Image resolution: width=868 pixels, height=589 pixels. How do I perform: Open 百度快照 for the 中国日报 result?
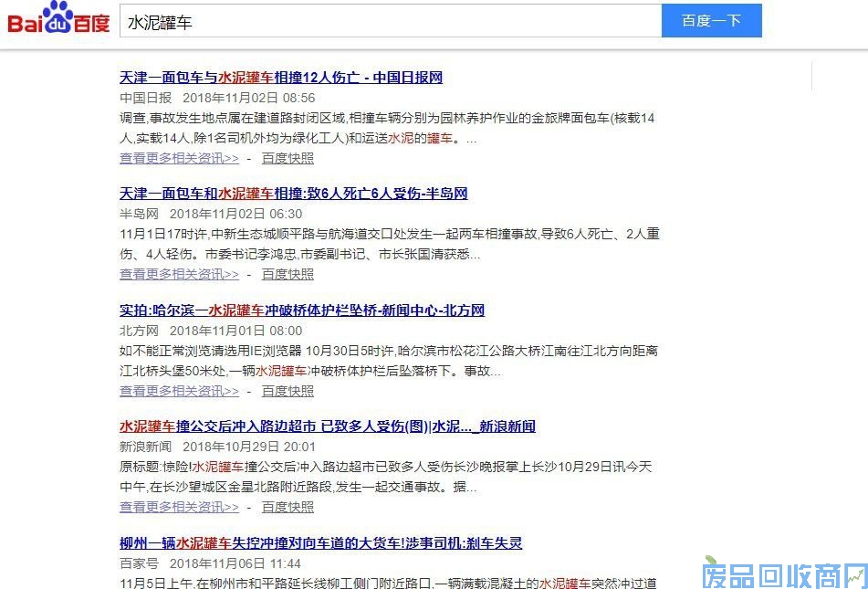(288, 158)
